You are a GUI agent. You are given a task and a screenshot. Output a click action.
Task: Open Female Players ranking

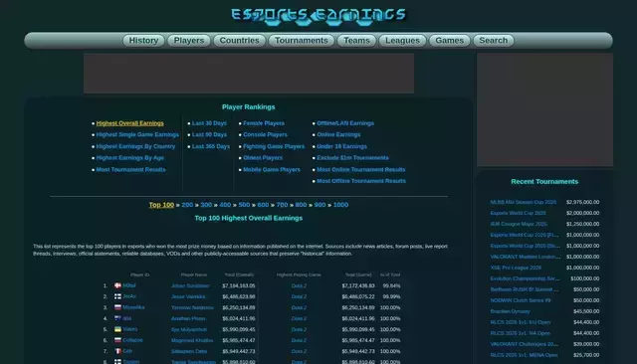coord(264,123)
